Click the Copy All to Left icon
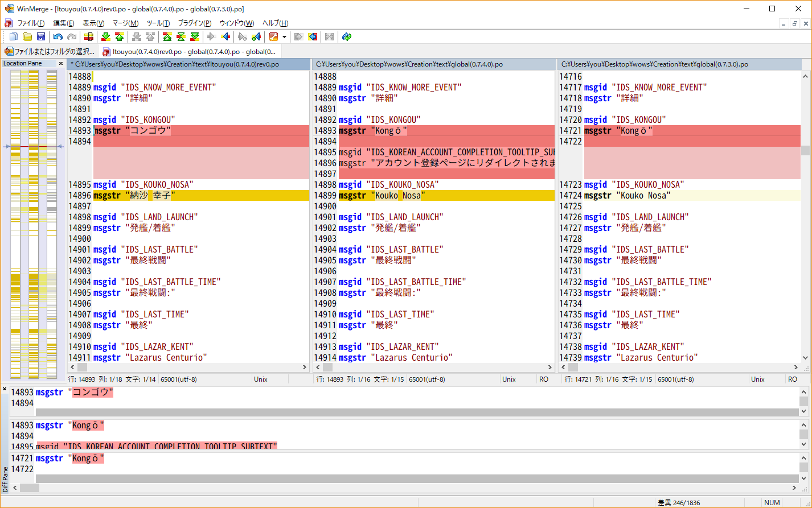 (x=312, y=37)
